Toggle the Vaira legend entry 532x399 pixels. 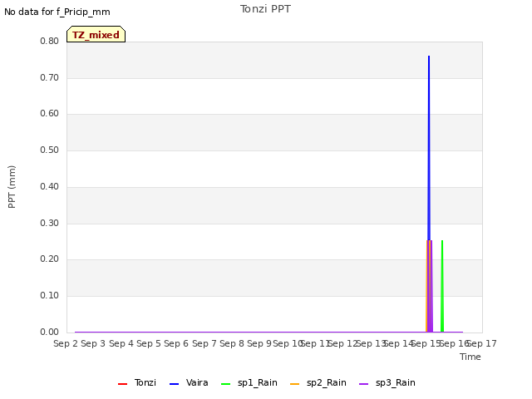[x=189, y=383]
